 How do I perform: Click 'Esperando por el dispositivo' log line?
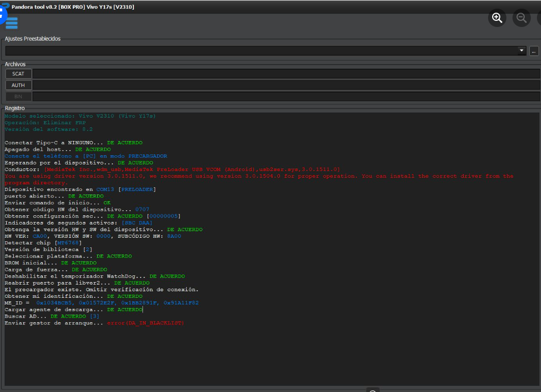pyautogui.click(x=79, y=162)
